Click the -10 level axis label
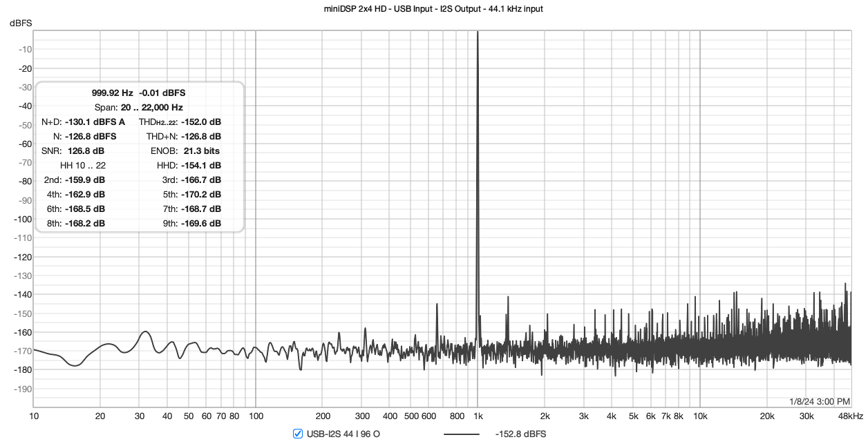This screenshot has height=444, width=868. click(25, 50)
